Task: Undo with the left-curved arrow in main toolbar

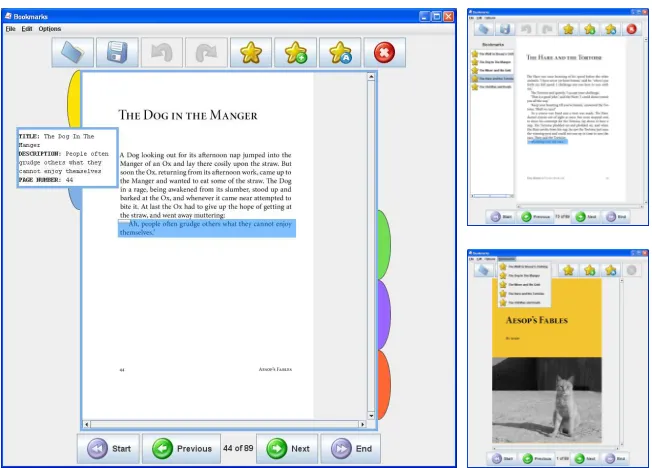Action: tap(162, 52)
